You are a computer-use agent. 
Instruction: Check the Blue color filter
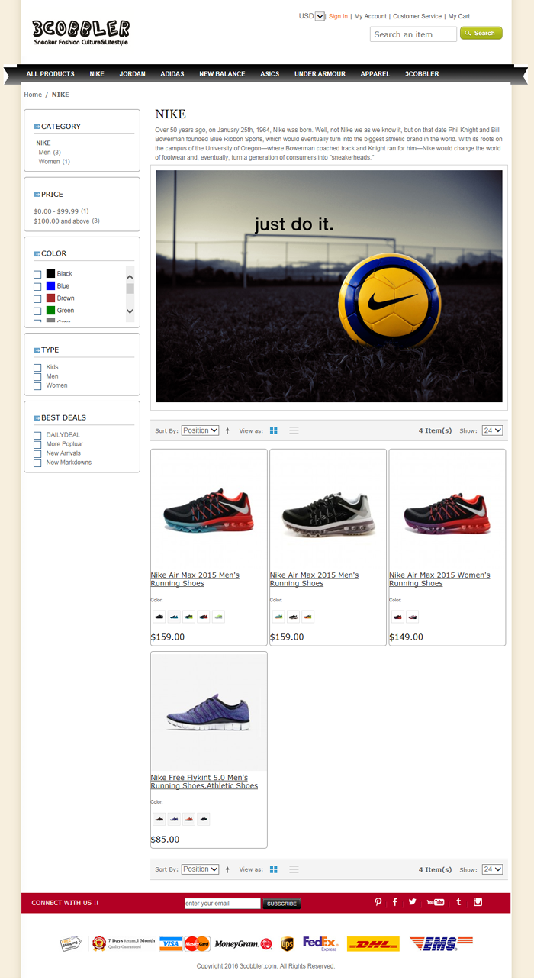point(37,286)
